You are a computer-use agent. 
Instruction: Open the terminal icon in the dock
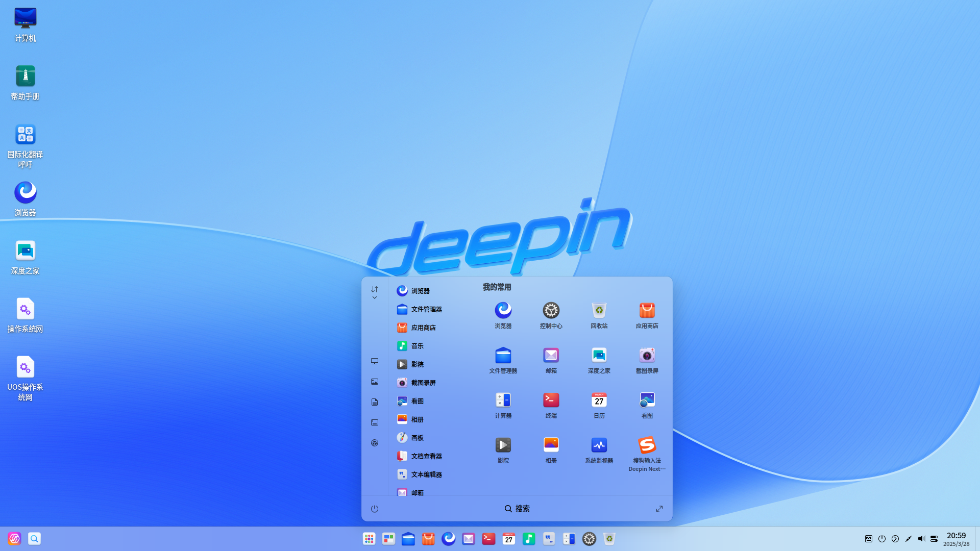pyautogui.click(x=488, y=539)
